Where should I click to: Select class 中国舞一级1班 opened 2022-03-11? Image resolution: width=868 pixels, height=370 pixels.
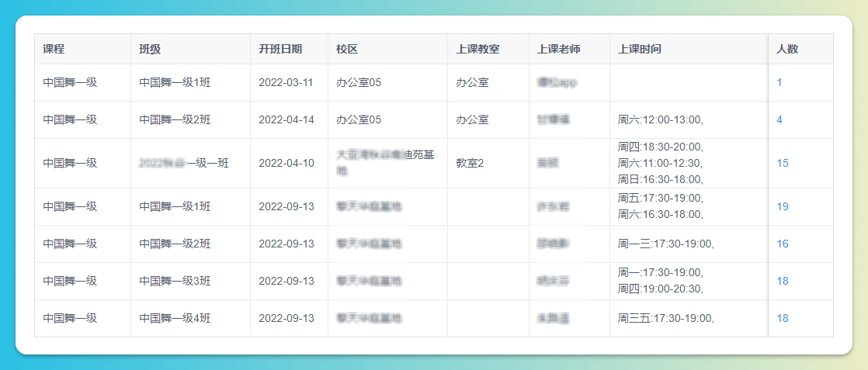[175, 83]
